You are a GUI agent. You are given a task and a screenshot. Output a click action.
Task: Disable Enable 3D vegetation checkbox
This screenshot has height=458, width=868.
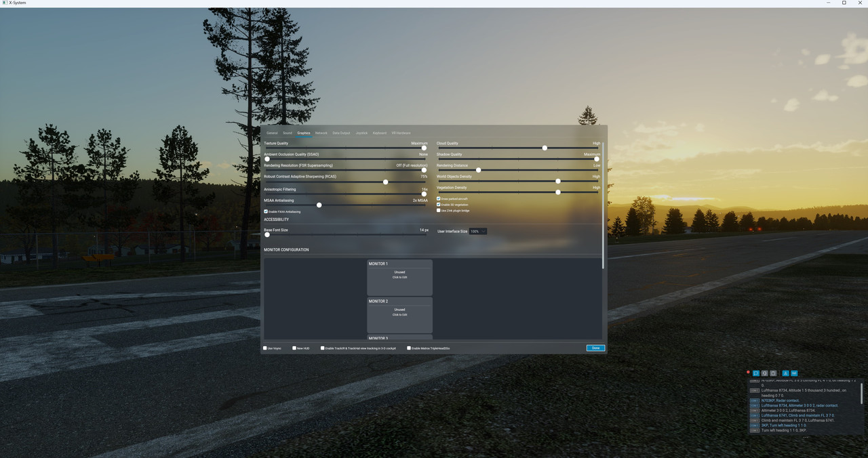point(439,205)
